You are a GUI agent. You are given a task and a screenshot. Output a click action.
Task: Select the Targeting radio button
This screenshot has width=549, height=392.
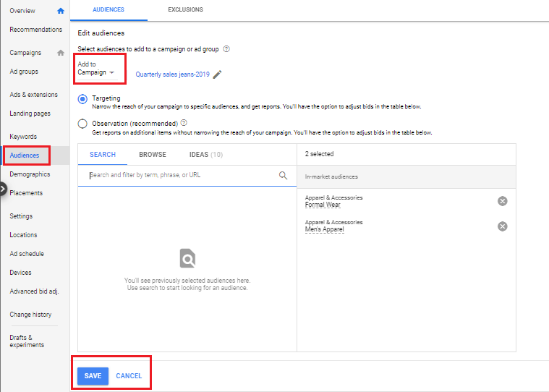(82, 99)
